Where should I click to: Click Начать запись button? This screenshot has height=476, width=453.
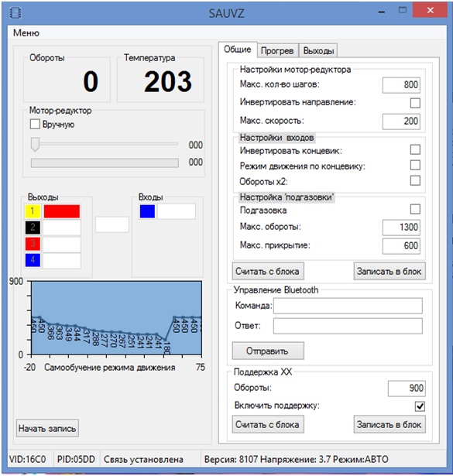pyautogui.click(x=47, y=428)
